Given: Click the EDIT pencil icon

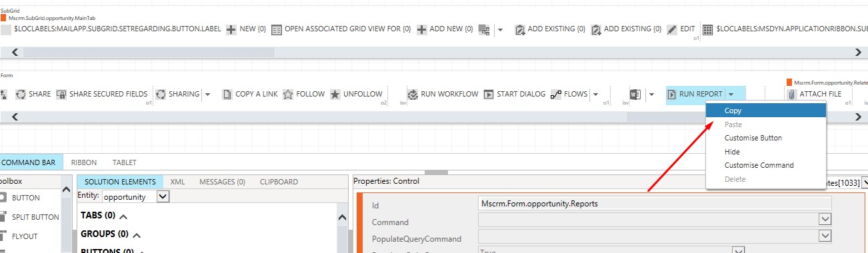Looking at the screenshot, I should [x=672, y=29].
